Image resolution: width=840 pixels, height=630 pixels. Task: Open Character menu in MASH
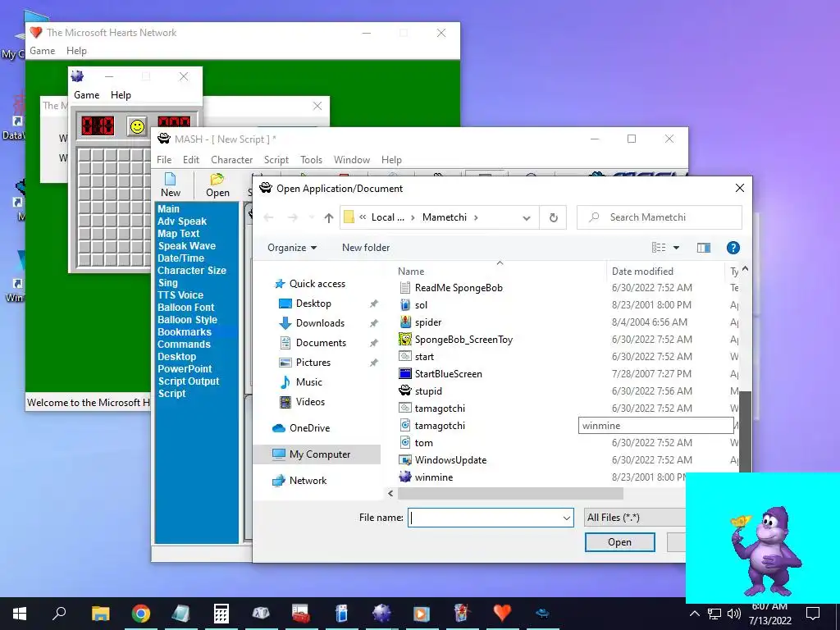[x=231, y=160]
